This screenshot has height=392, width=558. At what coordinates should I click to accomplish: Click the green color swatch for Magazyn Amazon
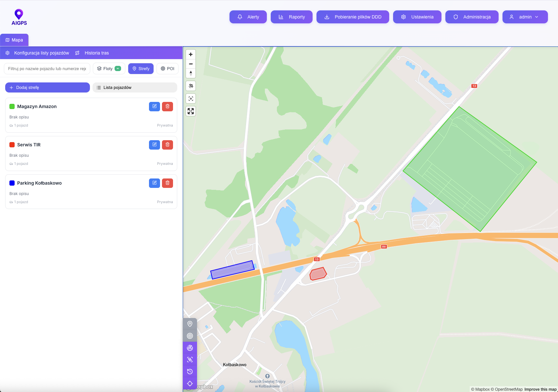pos(12,106)
